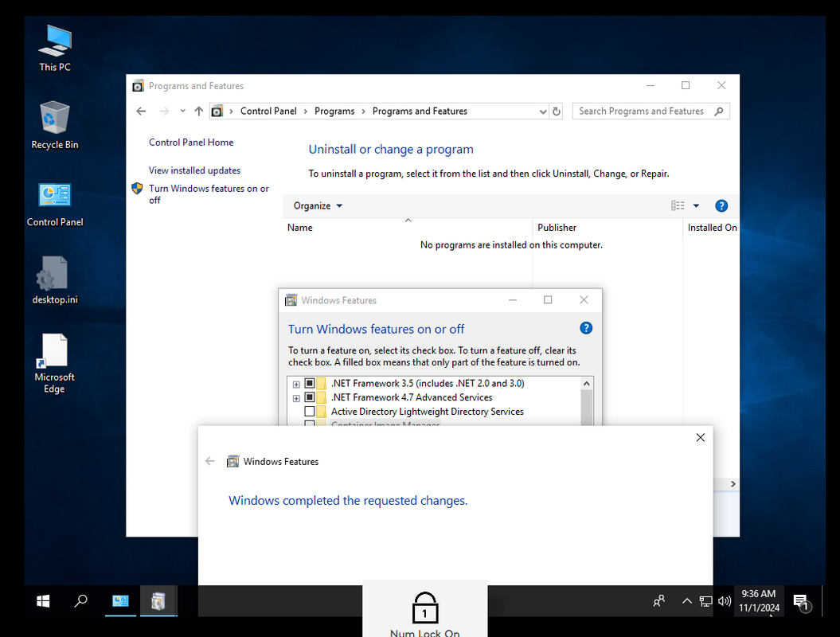This screenshot has width=840, height=637.
Task: Sort by the Publisher column header
Action: click(x=608, y=227)
